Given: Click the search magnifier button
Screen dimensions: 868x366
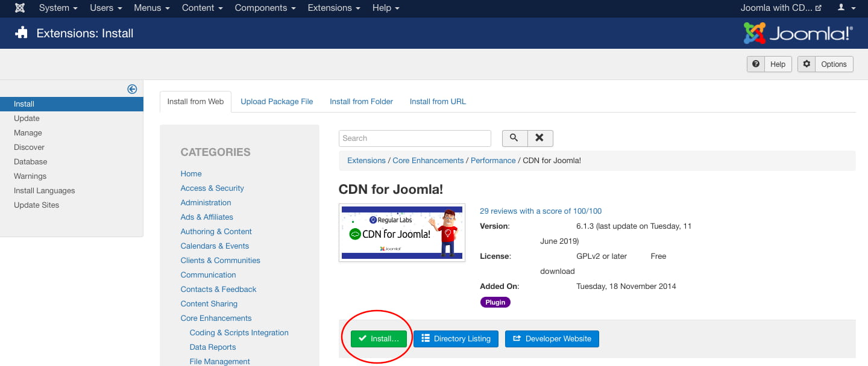Looking at the screenshot, I should click(515, 138).
